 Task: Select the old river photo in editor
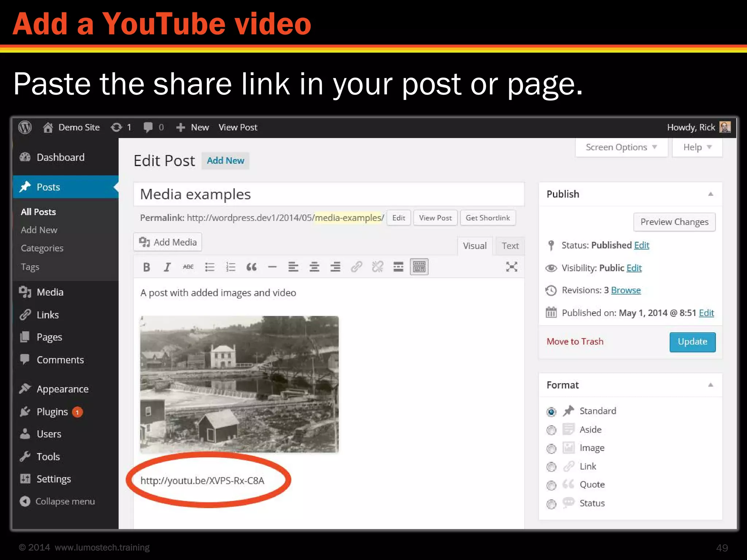click(x=239, y=384)
